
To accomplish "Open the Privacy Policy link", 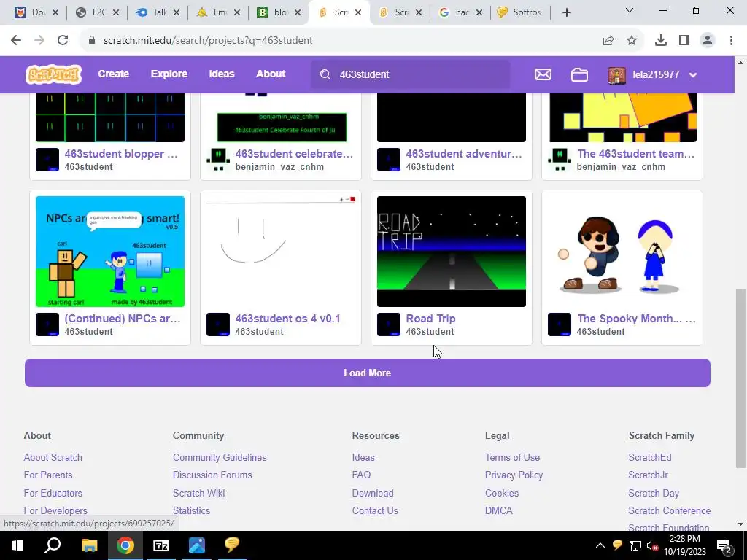I will 514,475.
